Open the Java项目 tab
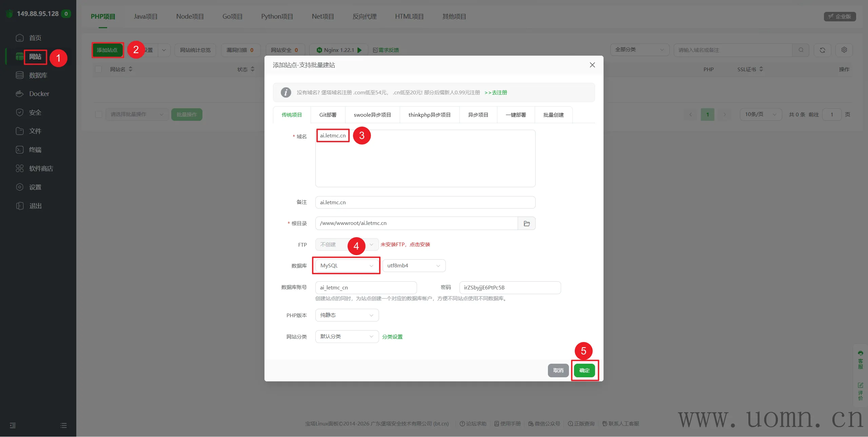This screenshot has height=437, width=868. (145, 16)
